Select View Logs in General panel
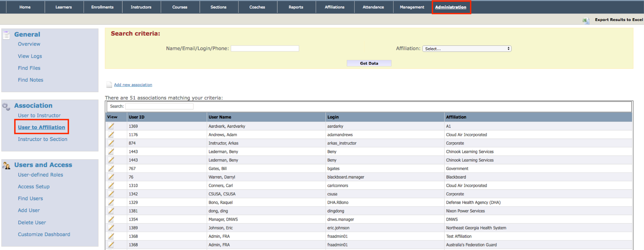644x250 pixels. click(x=30, y=56)
